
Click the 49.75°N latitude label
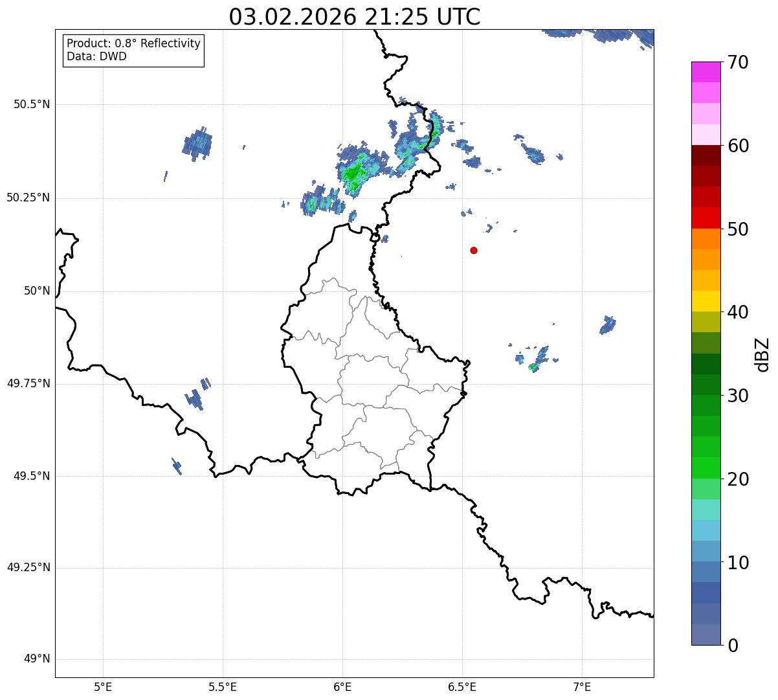click(28, 383)
